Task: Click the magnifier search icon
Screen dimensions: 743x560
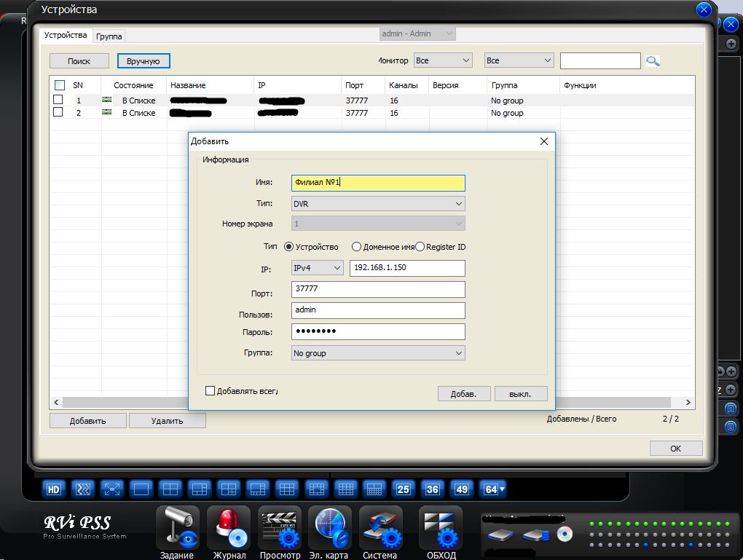Action: 653,61
